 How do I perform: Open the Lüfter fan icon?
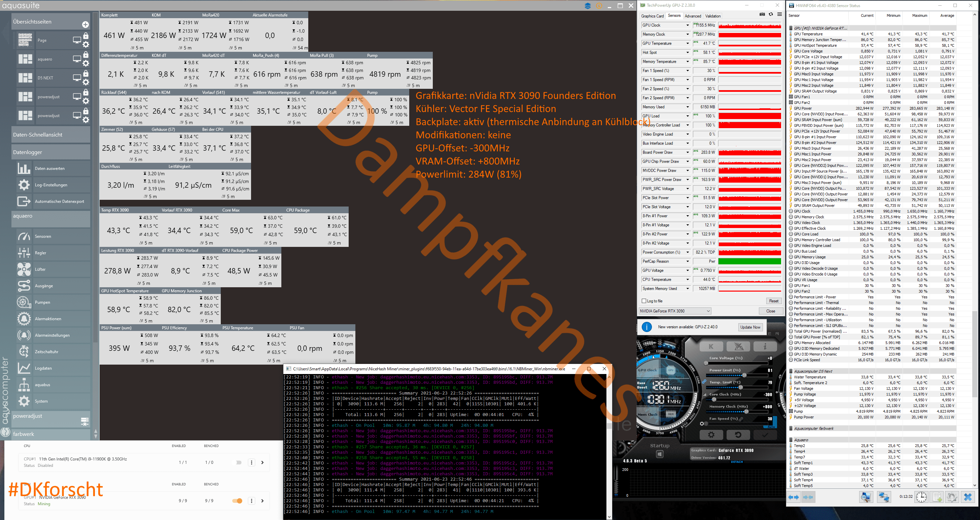(x=24, y=269)
